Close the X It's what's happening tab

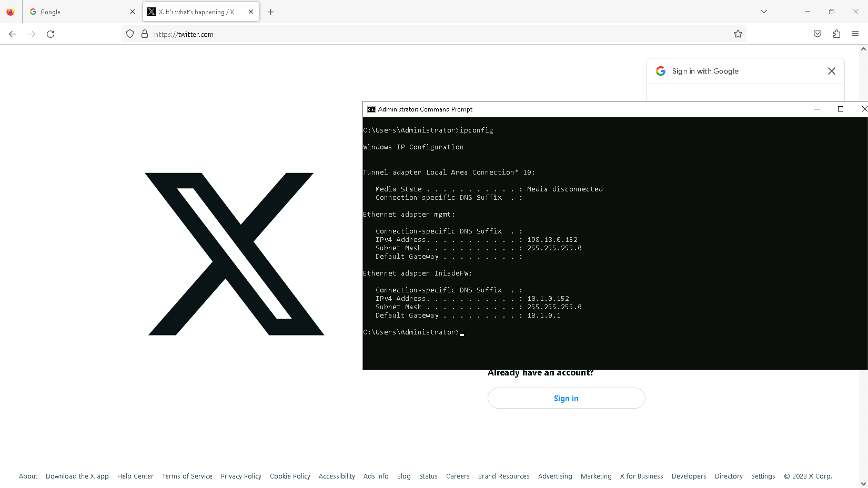coord(251,12)
